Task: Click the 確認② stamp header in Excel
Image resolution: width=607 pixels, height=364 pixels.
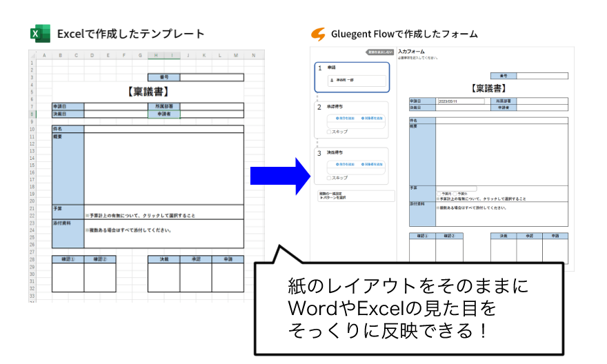Action: pos(100,259)
